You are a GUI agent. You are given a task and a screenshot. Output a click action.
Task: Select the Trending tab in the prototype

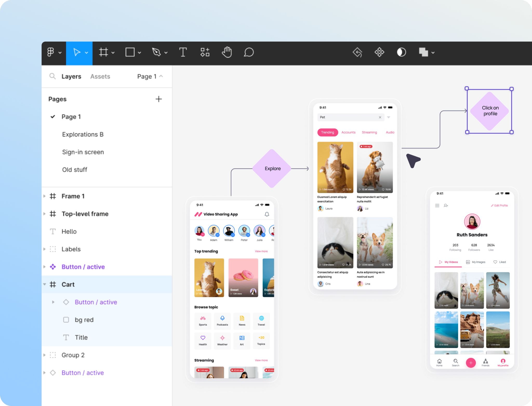coord(327,132)
